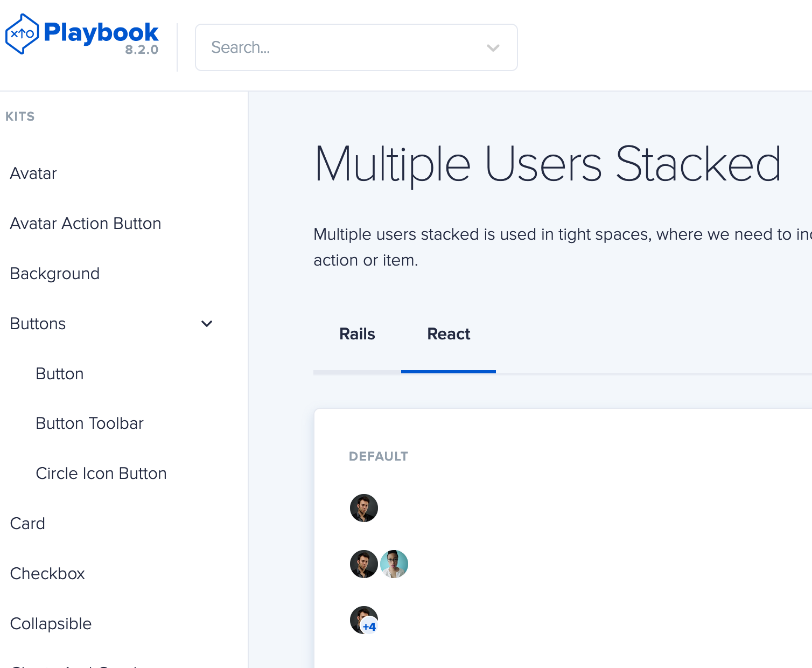The height and width of the screenshot is (668, 812).
Task: Open the Collapsible kit page
Action: tap(51, 623)
